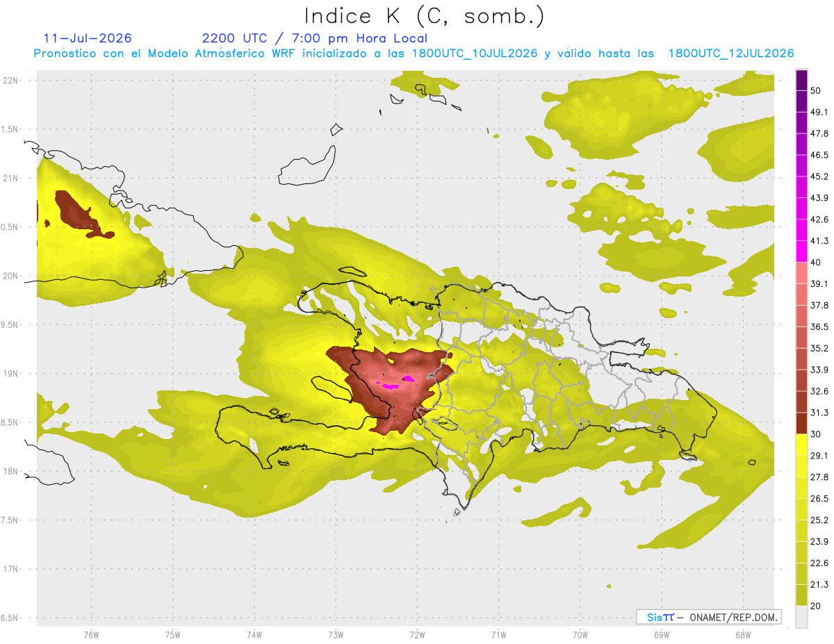Click the Indice K (C, somb.) title
Viewport: 834px width, 644px height.
[x=424, y=15]
